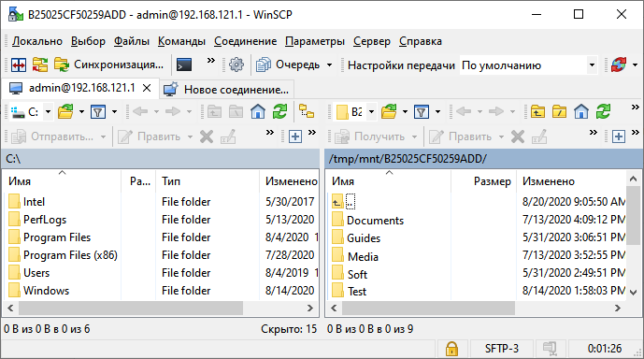
Task: Click the local Open Directory folder icon
Action: [x=65, y=112]
